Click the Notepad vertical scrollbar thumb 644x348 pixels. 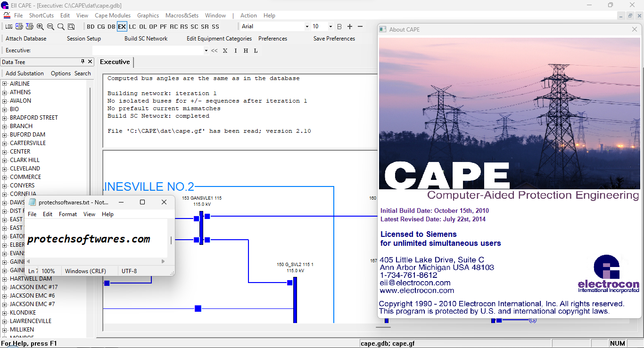click(x=171, y=240)
